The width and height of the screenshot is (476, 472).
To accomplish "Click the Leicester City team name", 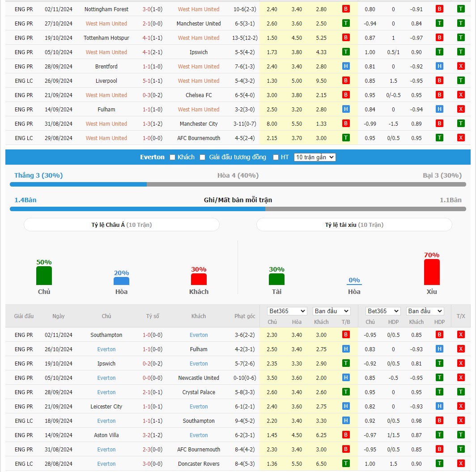I will [106, 406].
